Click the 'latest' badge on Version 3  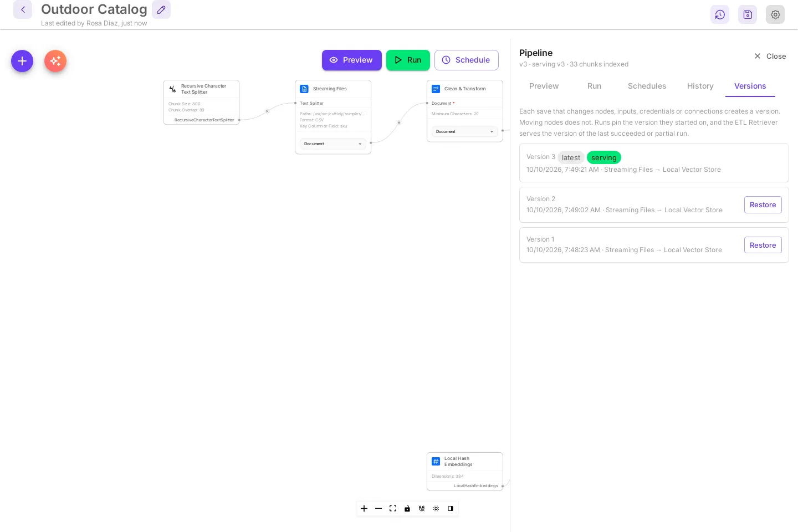coord(571,157)
